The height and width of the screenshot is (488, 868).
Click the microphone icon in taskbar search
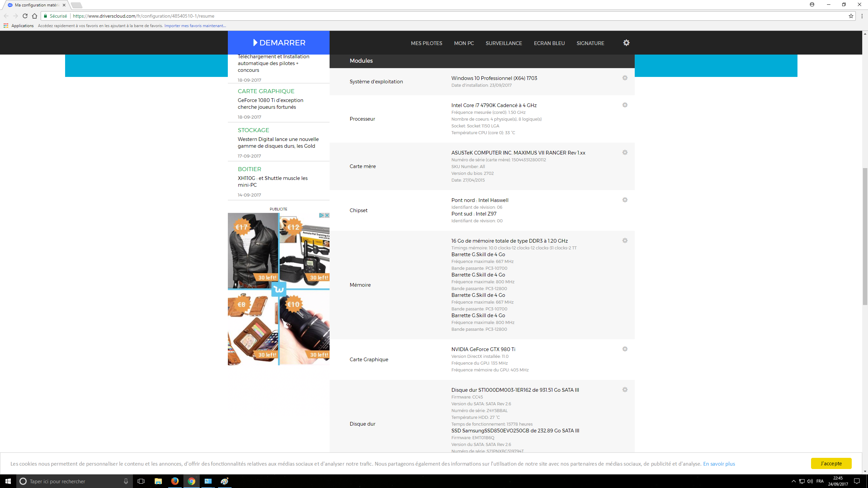tap(126, 481)
